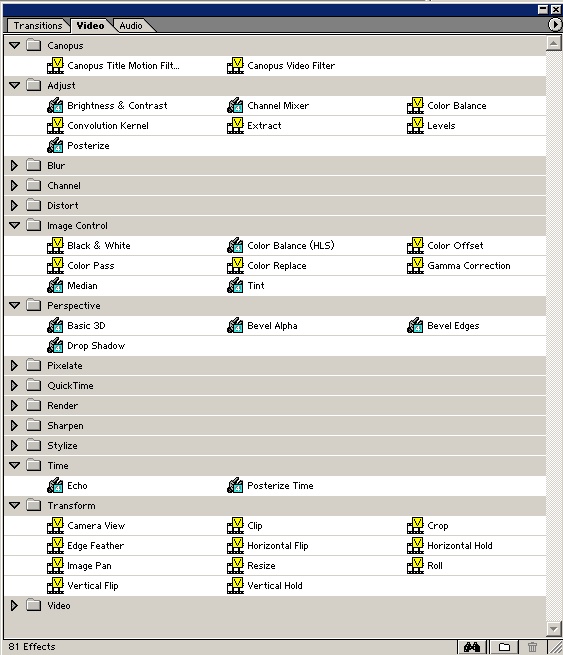Click the New Folder icon

pyautogui.click(x=504, y=647)
